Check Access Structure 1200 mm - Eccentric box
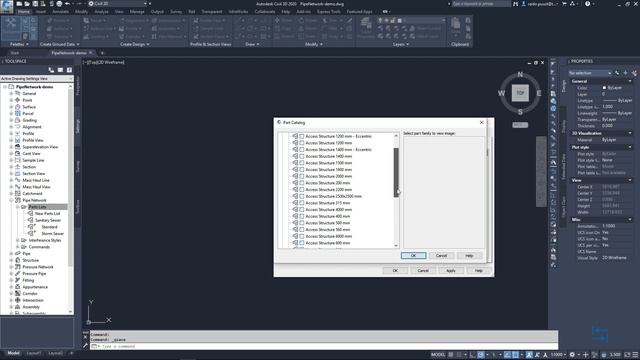Screen dimensions: 640x360 tap(302, 136)
